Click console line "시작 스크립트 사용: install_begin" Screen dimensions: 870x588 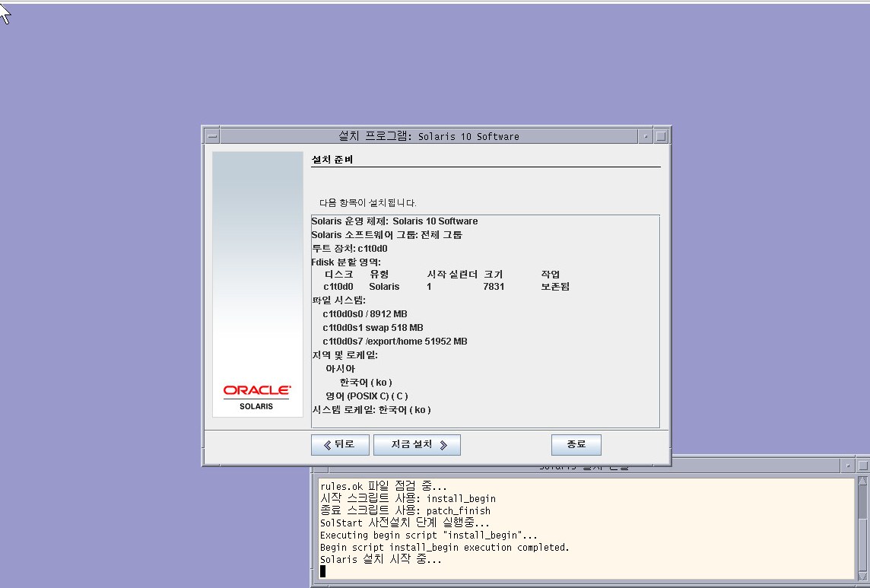(x=408, y=498)
